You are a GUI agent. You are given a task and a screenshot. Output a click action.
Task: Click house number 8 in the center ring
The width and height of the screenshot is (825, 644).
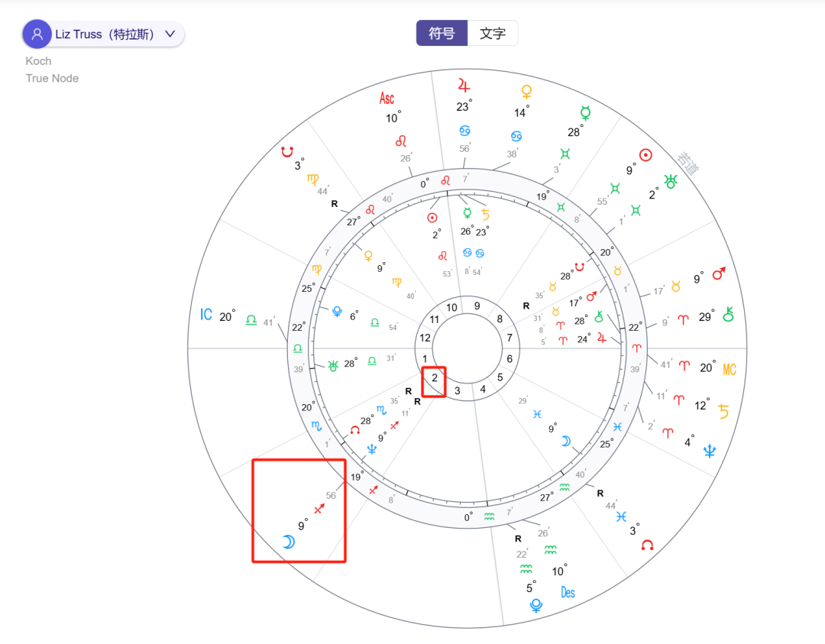(x=500, y=319)
